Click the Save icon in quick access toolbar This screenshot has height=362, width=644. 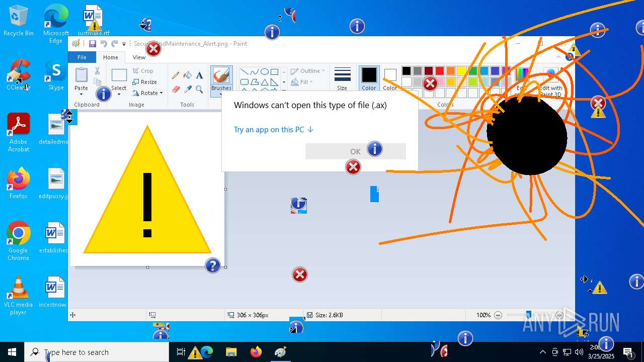pos(93,44)
